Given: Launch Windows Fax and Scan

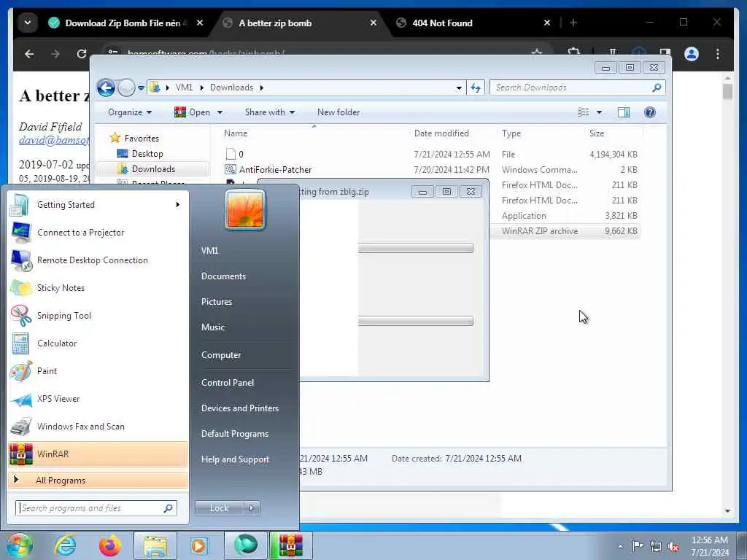Looking at the screenshot, I should [98, 426].
